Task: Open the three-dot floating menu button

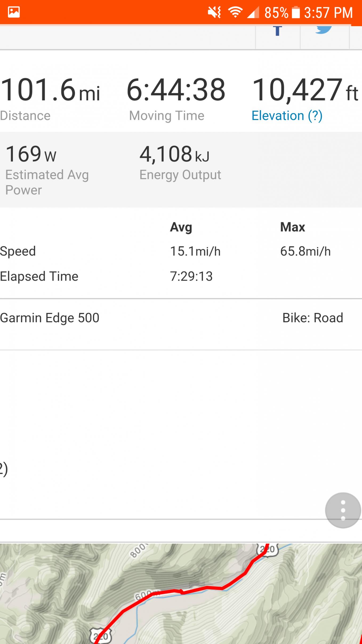Action: coord(343,510)
